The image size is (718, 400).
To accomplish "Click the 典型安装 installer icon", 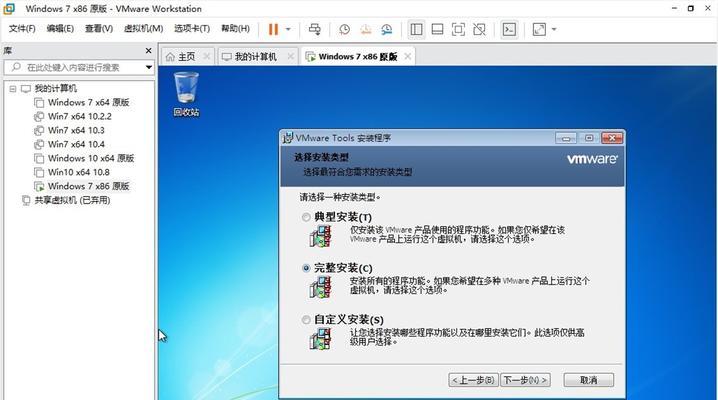I will (x=321, y=236).
